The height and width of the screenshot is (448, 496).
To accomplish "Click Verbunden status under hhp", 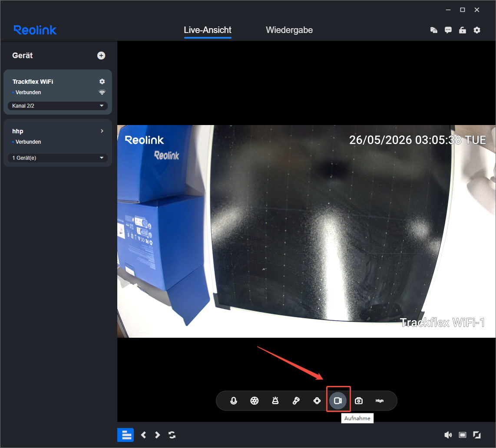I will 28,142.
